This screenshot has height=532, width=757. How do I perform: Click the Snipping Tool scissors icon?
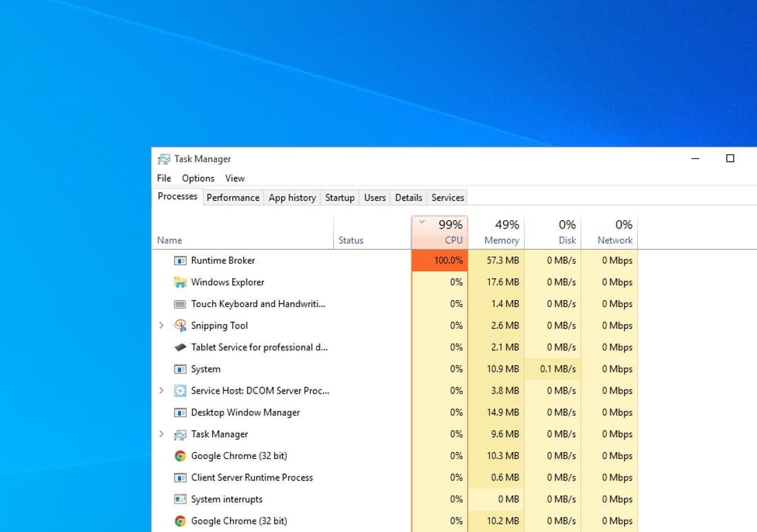[x=180, y=326]
